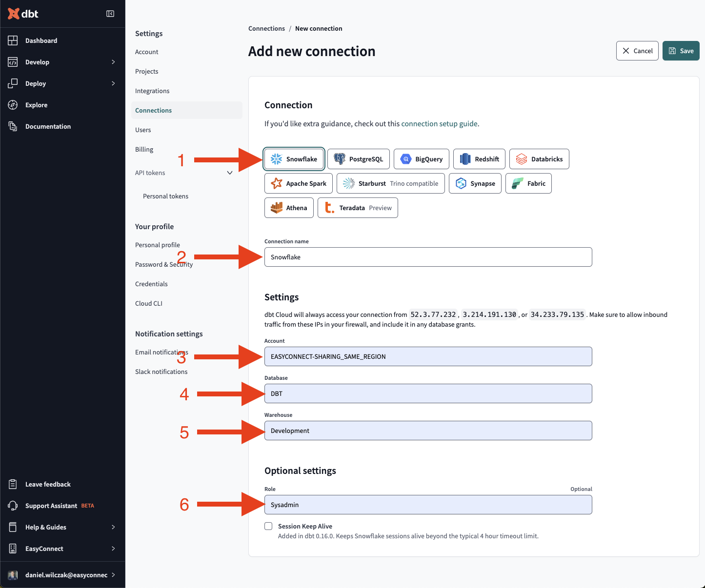705x588 pixels.
Task: Expand the EasyConnect account chevron
Action: tap(113, 549)
